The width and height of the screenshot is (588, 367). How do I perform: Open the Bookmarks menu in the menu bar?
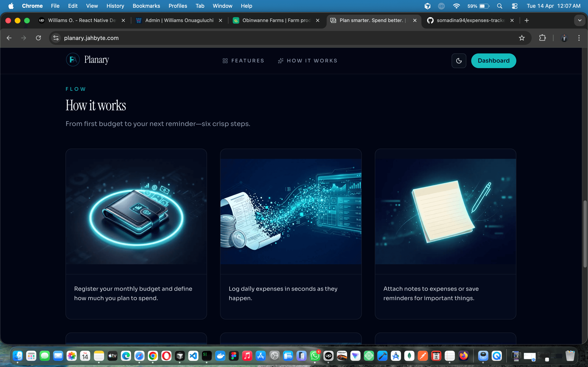point(146,6)
